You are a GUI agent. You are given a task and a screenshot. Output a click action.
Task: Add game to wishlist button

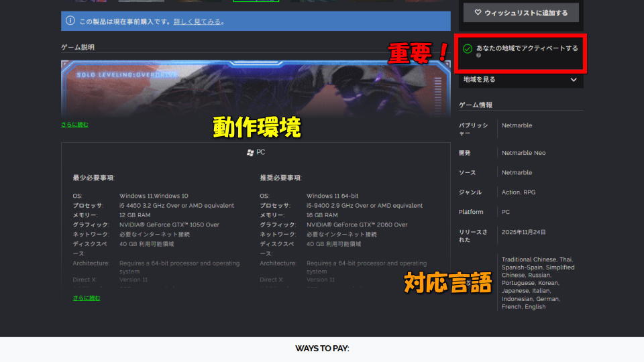point(521,13)
